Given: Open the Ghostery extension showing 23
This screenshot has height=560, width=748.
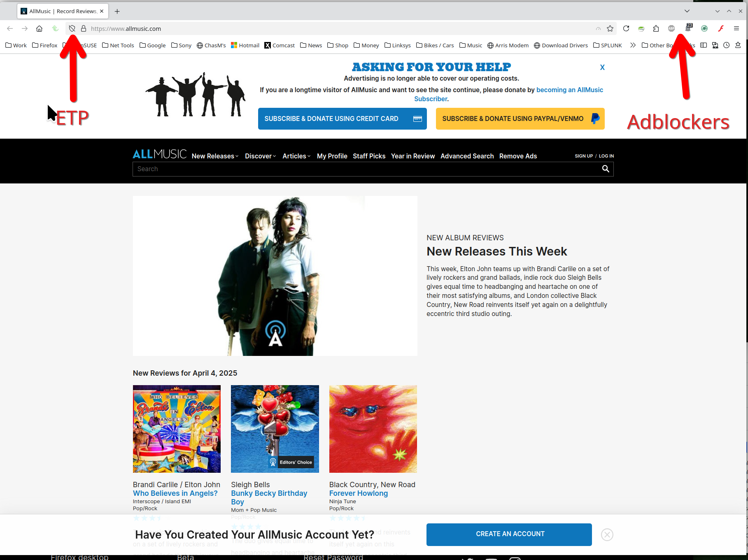Looking at the screenshot, I should [x=688, y=28].
